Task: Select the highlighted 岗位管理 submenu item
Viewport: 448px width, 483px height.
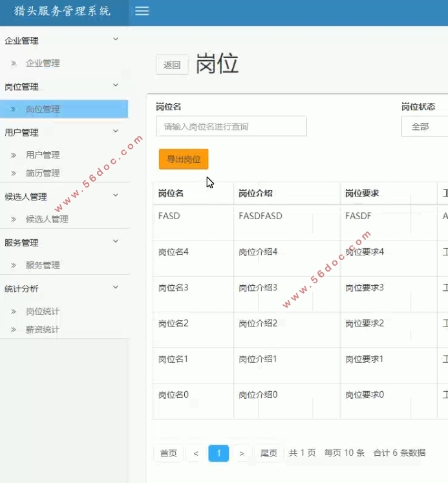Action: pyautogui.click(x=64, y=109)
